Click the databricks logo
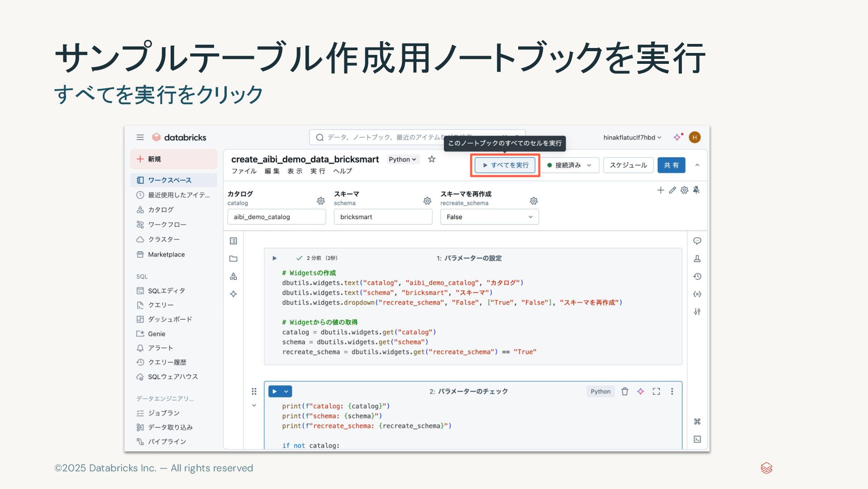Screen dimensions: 868x489 [x=179, y=137]
